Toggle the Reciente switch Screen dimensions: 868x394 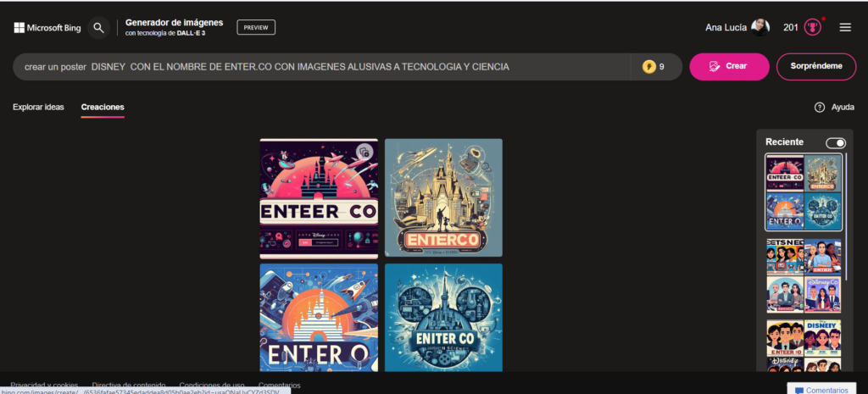pos(835,142)
